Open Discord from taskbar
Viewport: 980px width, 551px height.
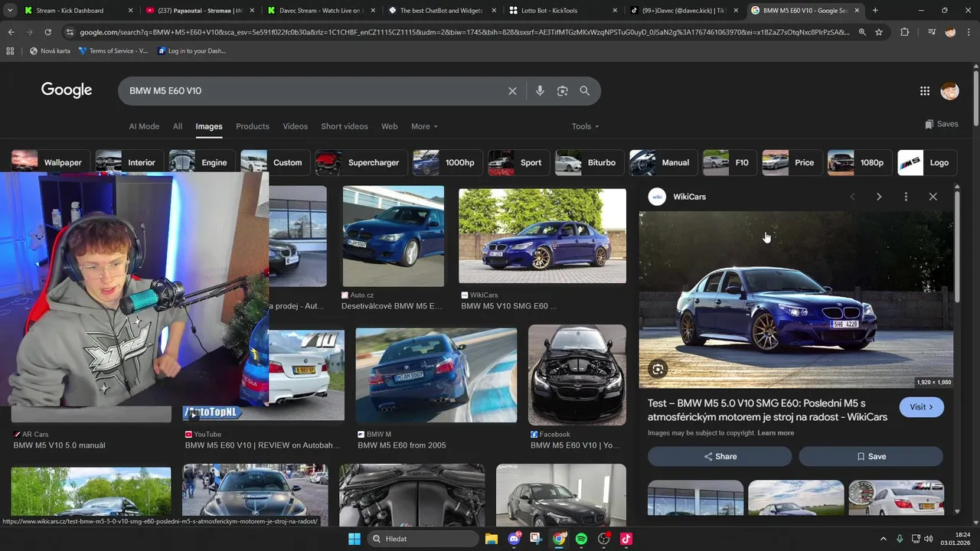514,539
